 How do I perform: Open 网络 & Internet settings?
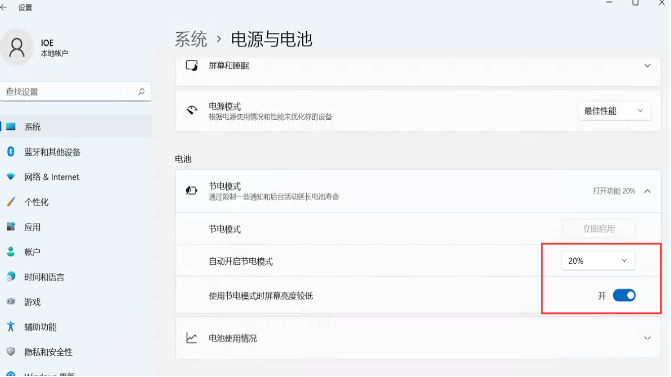point(76,177)
